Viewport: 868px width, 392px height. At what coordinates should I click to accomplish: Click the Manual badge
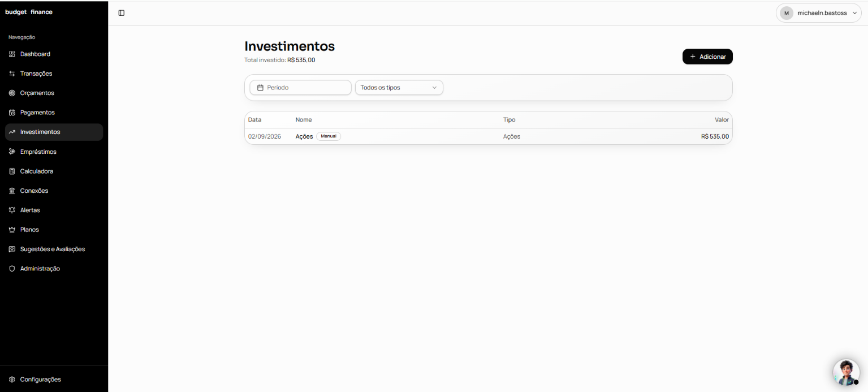pos(329,136)
